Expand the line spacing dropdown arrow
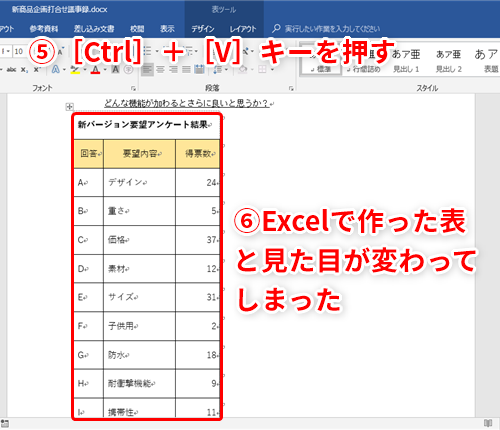Screen dimensions: 500x430 coord(226,70)
